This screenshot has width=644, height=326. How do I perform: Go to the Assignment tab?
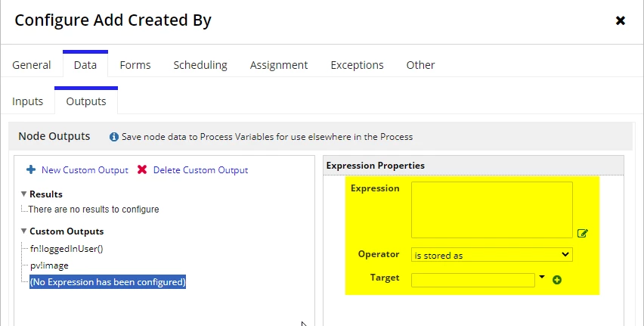(279, 65)
